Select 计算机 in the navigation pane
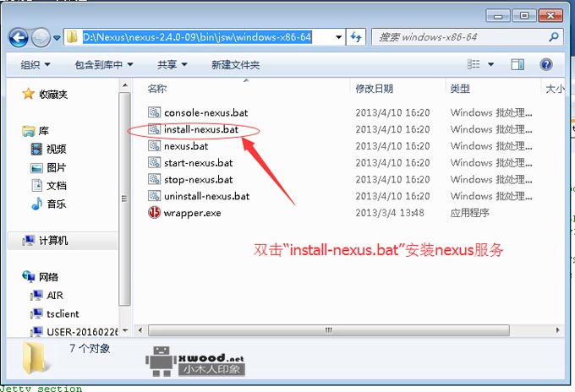This screenshot has height=392, width=575. 53,240
